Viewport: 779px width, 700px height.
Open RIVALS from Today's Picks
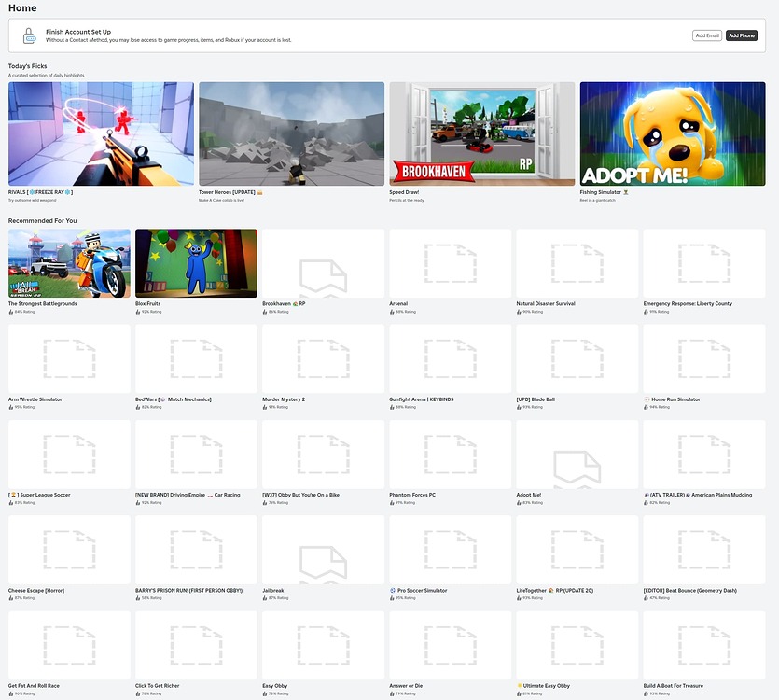point(103,133)
